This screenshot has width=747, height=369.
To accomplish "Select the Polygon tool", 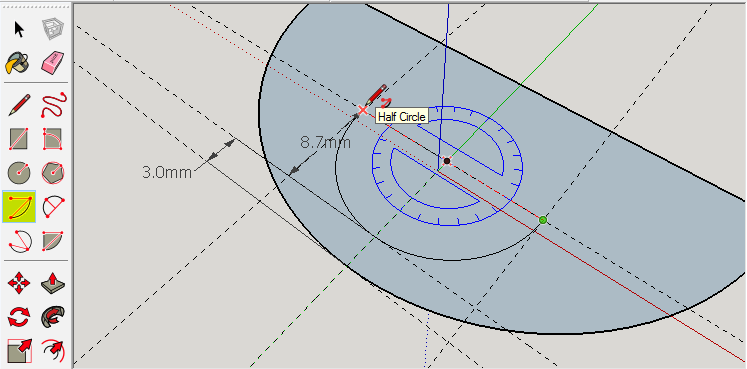I will click(x=53, y=172).
